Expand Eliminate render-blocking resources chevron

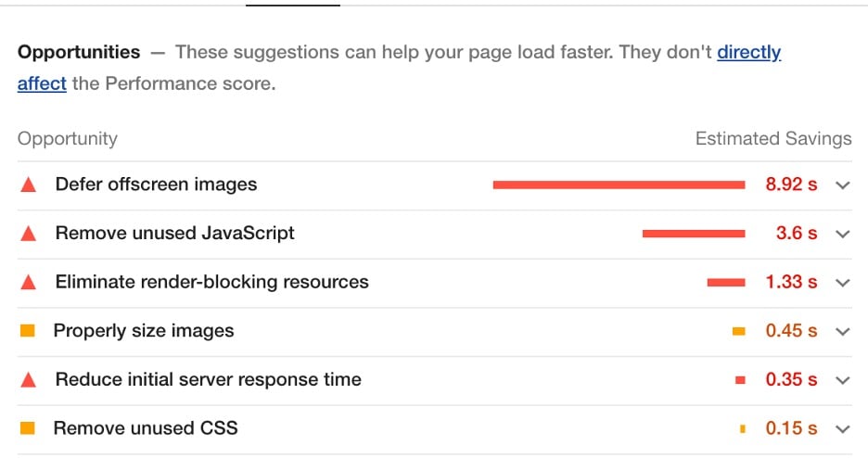click(843, 283)
